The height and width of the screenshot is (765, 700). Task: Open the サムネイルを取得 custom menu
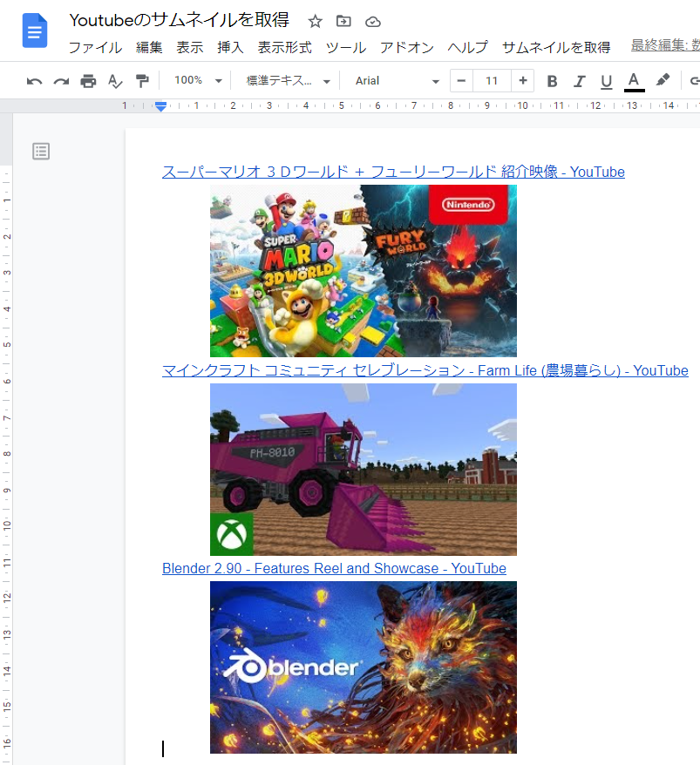tap(556, 47)
